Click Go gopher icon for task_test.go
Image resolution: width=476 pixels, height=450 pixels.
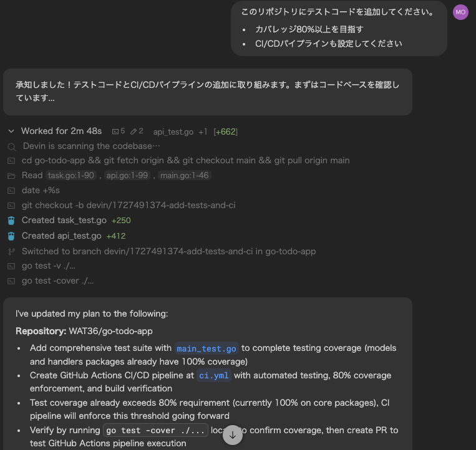tap(11, 221)
